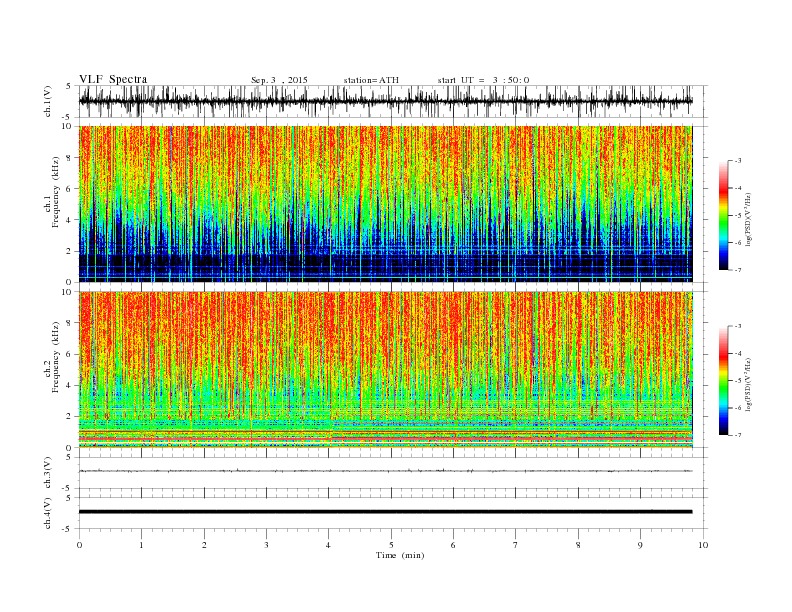
Task: Click the 'ch.3(V)' axis label
Action: coord(48,473)
